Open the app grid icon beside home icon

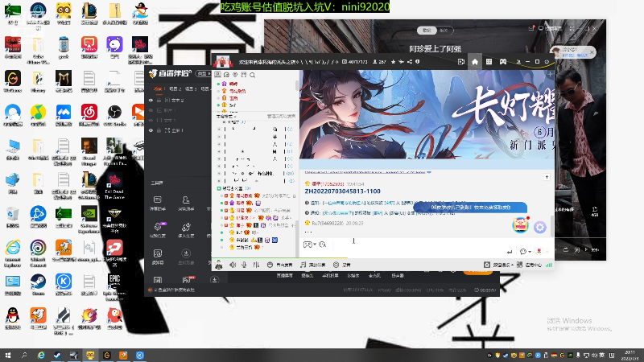coord(489,62)
